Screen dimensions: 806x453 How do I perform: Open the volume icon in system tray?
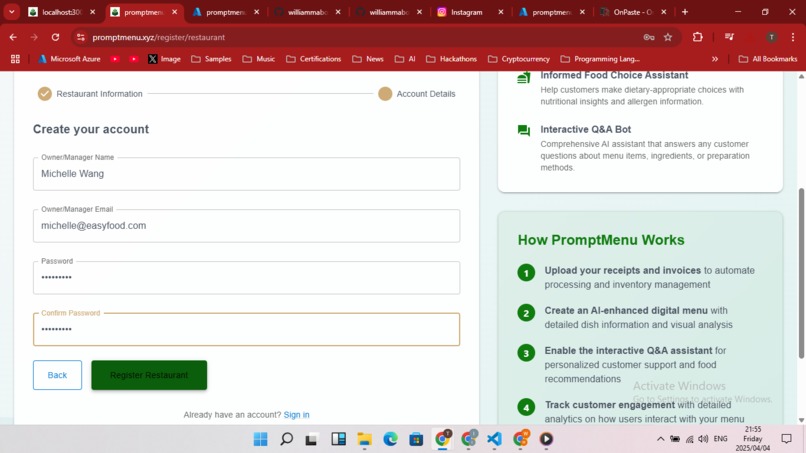pos(703,439)
